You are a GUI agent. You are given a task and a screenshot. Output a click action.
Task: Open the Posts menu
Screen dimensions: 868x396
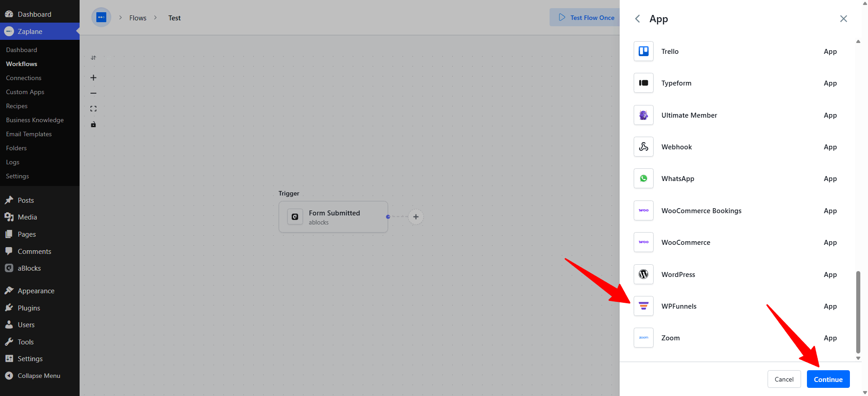coord(40,200)
